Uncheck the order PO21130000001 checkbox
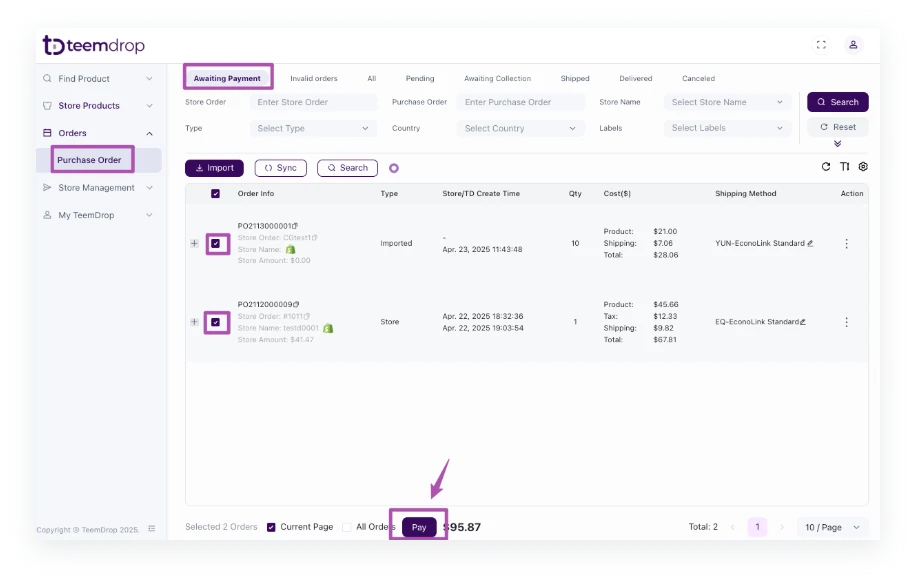The height and width of the screenshot is (584, 916). coord(216,243)
